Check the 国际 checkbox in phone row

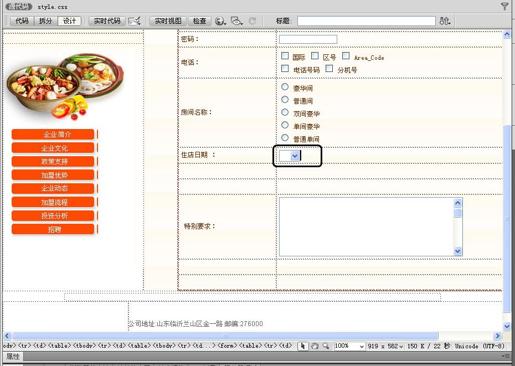285,56
